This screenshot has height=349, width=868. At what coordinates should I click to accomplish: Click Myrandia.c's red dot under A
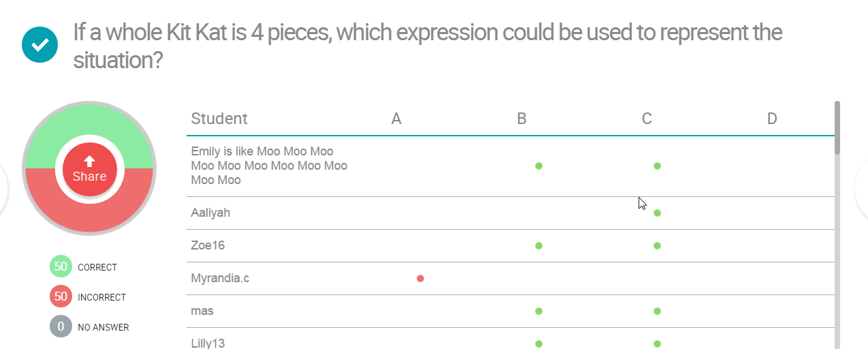pyautogui.click(x=420, y=278)
